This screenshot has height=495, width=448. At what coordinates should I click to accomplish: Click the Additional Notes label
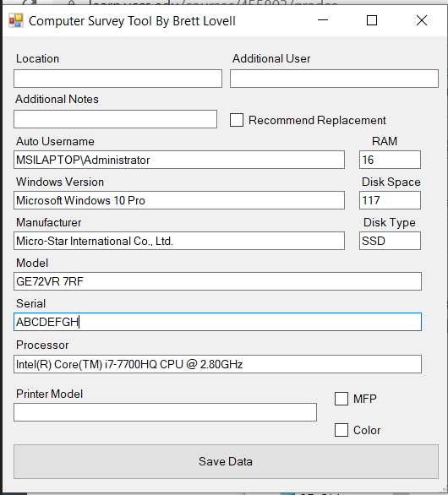tap(57, 99)
